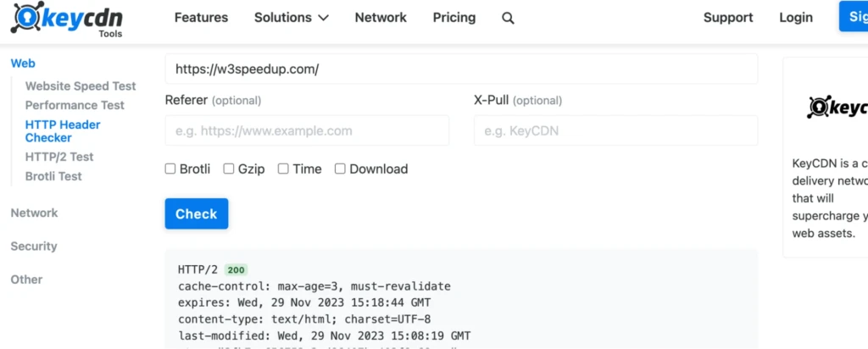868x349 pixels.
Task: Click the URL field with w3speedup.com
Action: coord(461,69)
